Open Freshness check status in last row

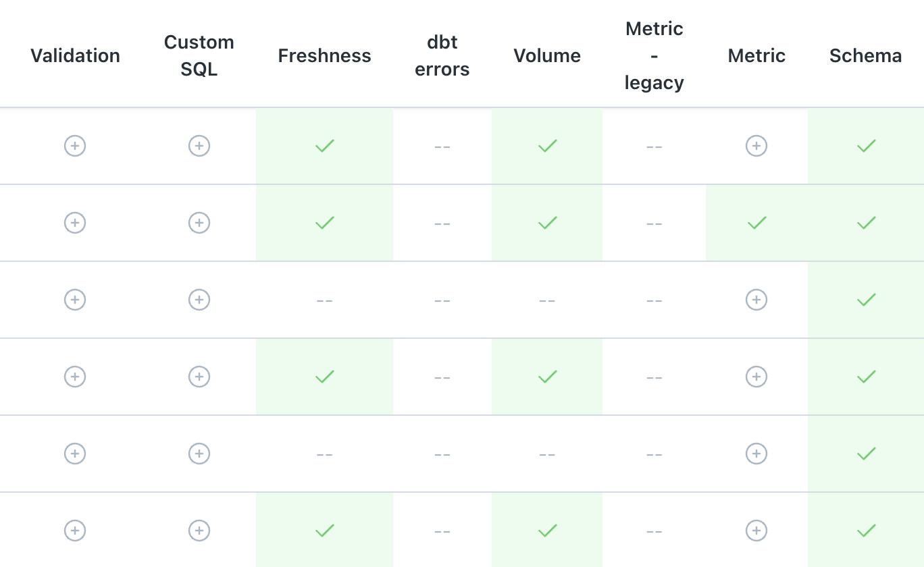(x=325, y=531)
